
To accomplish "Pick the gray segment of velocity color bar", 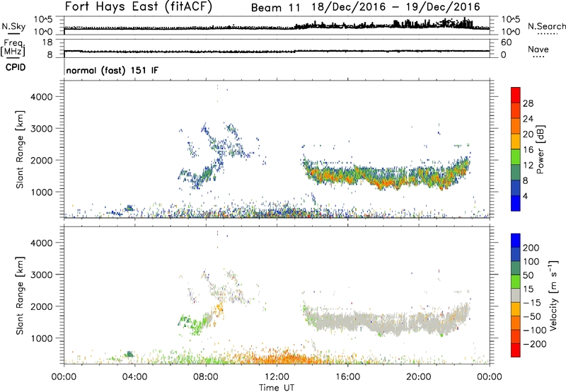I will pyautogui.click(x=516, y=296).
